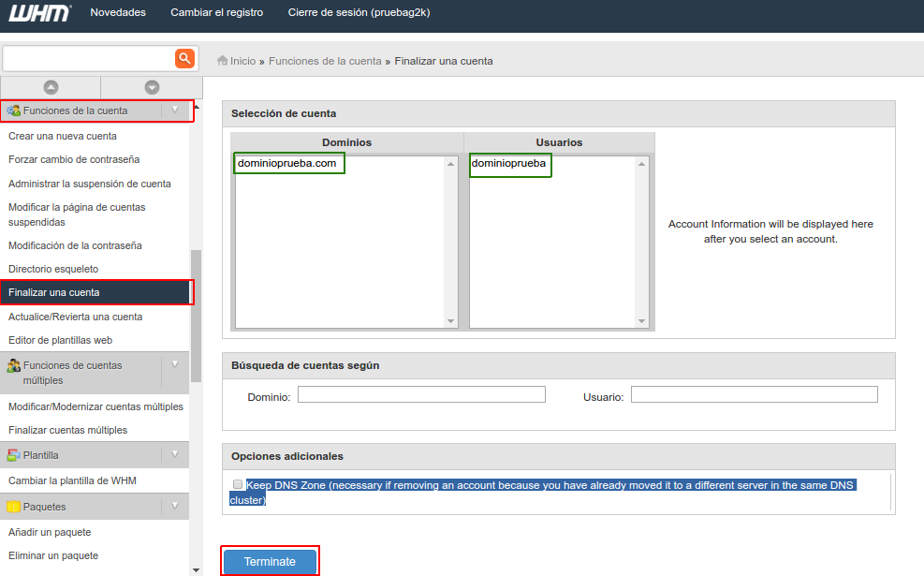Click the home icon in breadcrumb

pyautogui.click(x=222, y=61)
